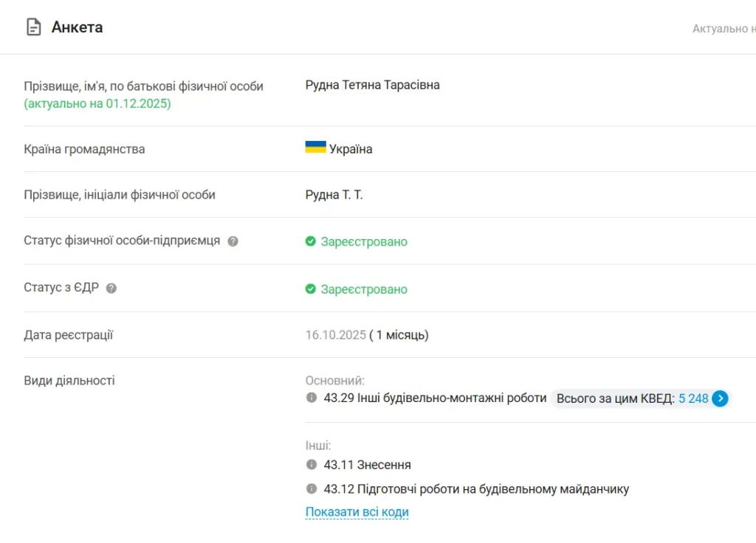The height and width of the screenshot is (543, 756).
Task: Open help icon beside Статус з ЄДР
Action: click(x=111, y=288)
